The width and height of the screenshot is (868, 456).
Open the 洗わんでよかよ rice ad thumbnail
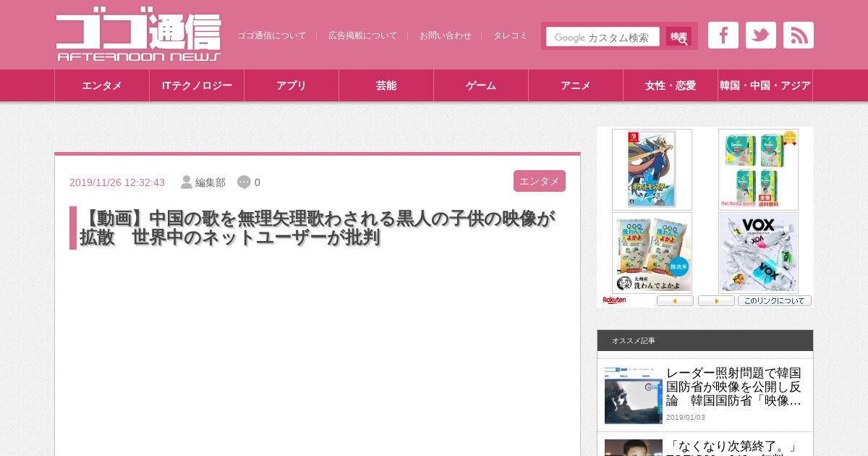coord(652,253)
